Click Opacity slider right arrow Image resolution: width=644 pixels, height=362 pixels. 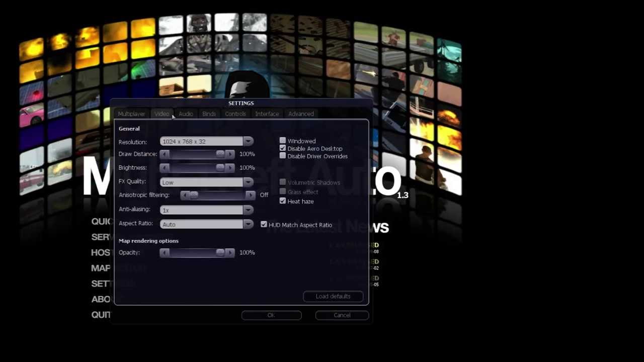230,252
